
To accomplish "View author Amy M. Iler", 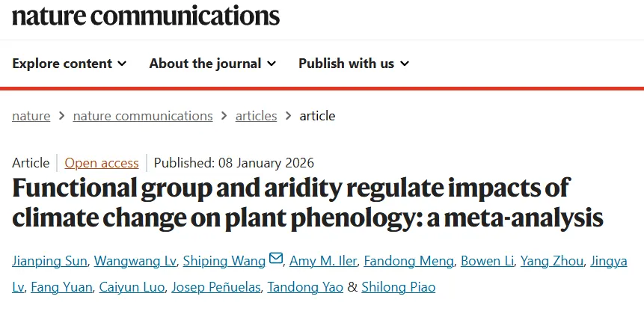I will pos(324,261).
